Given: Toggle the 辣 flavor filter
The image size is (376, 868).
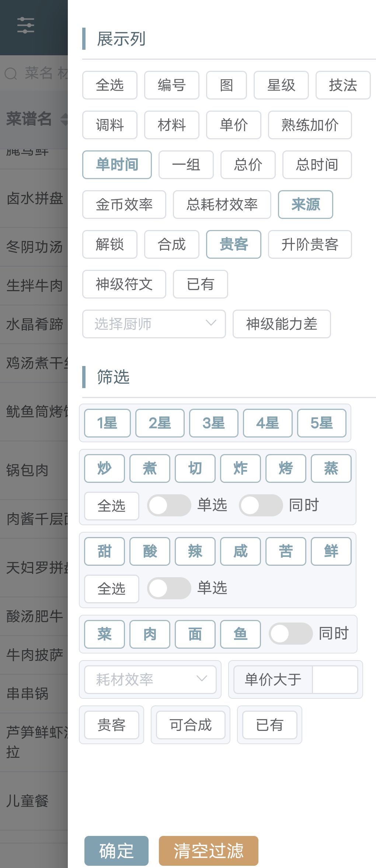Looking at the screenshot, I should tap(195, 551).
